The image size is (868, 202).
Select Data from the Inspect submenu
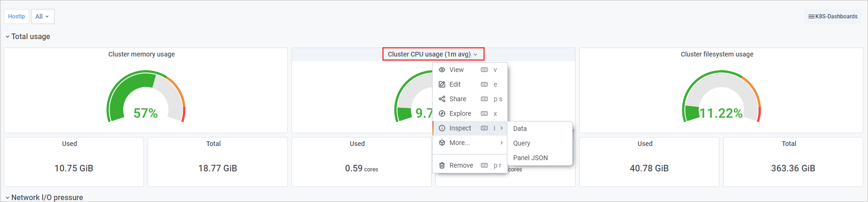coord(520,129)
